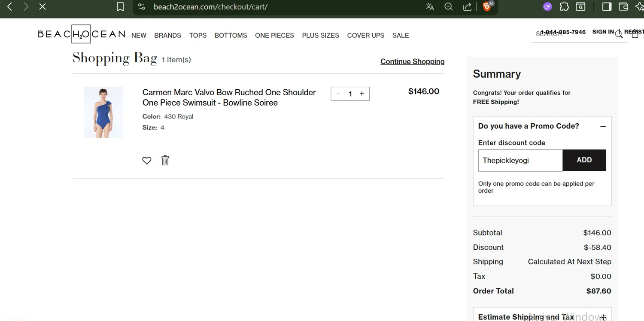Open the browser Extensions puzzle icon
644x321 pixels.
click(x=564, y=6)
